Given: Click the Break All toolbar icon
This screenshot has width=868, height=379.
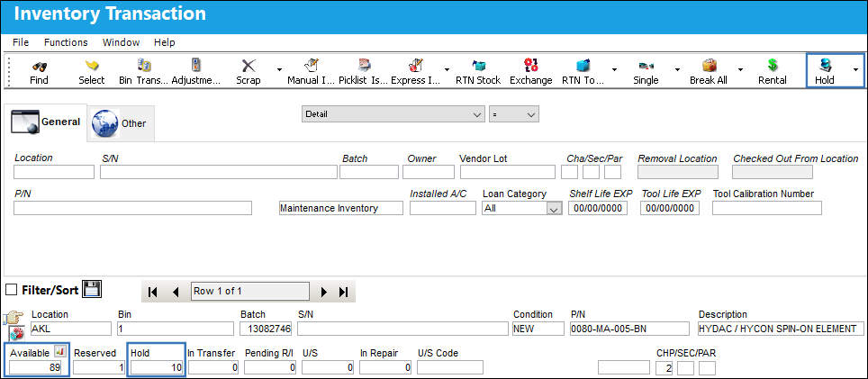Looking at the screenshot, I should pos(710,66).
